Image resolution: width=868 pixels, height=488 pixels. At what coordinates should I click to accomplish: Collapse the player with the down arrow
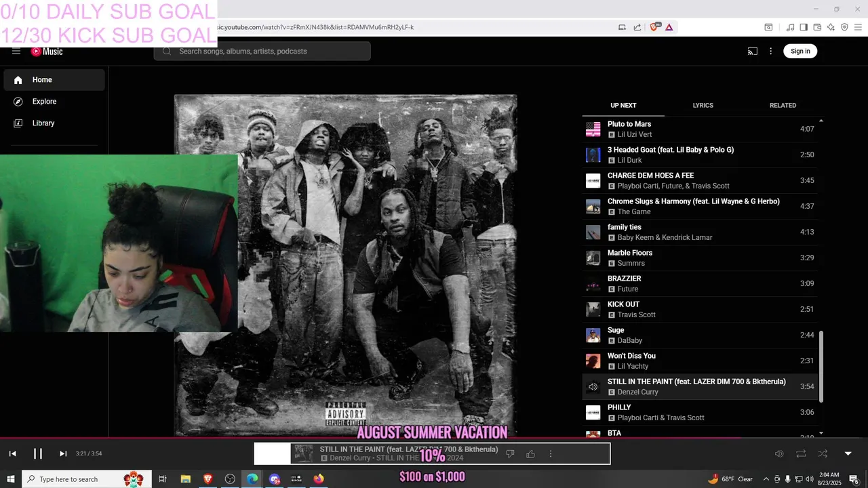click(848, 453)
